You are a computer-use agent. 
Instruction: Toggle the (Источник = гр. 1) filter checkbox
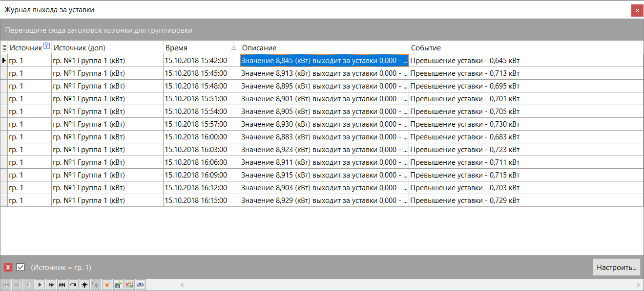pos(19,267)
